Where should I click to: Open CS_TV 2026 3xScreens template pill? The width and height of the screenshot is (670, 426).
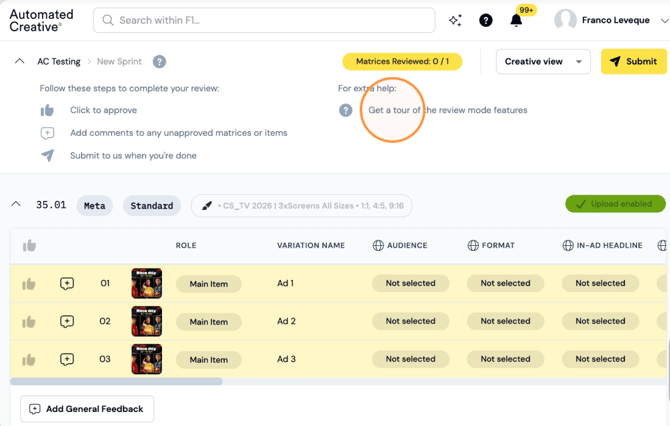coord(302,206)
